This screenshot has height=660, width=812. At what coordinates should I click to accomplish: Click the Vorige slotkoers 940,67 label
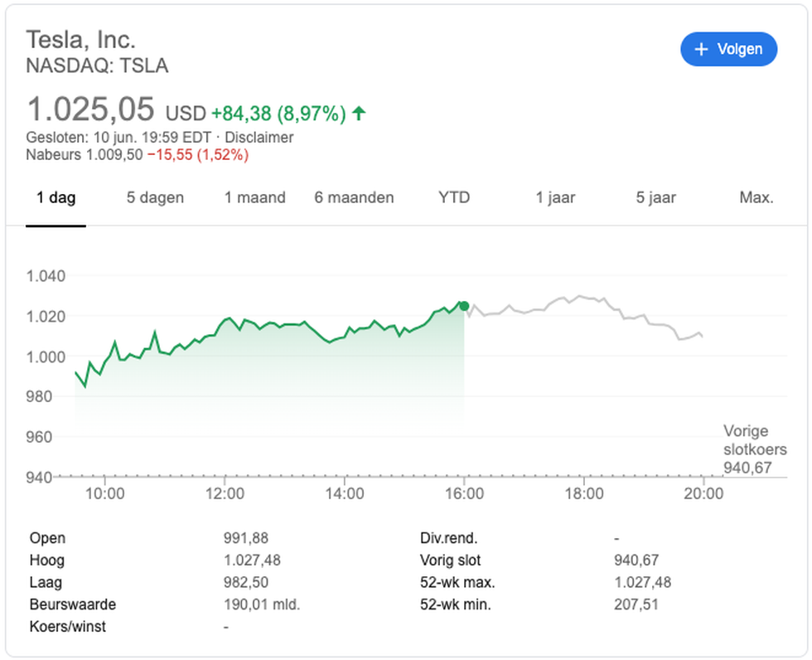click(755, 449)
